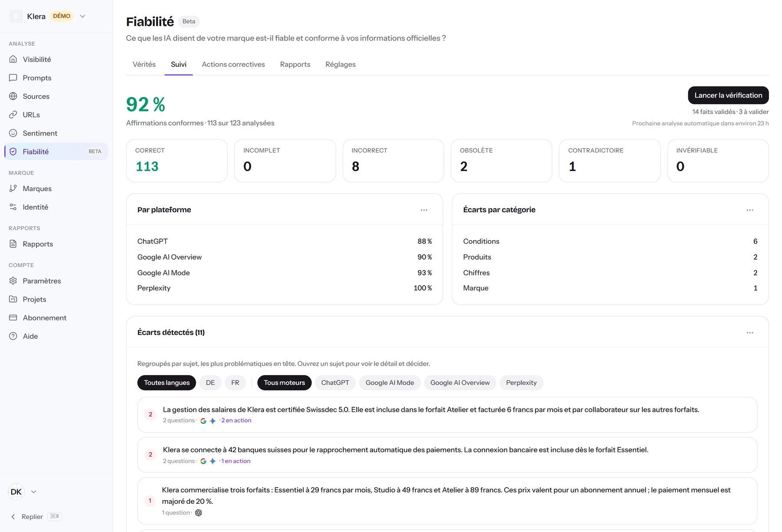Filter écarts by Perplexity engine
The image size is (782, 532).
521,383
